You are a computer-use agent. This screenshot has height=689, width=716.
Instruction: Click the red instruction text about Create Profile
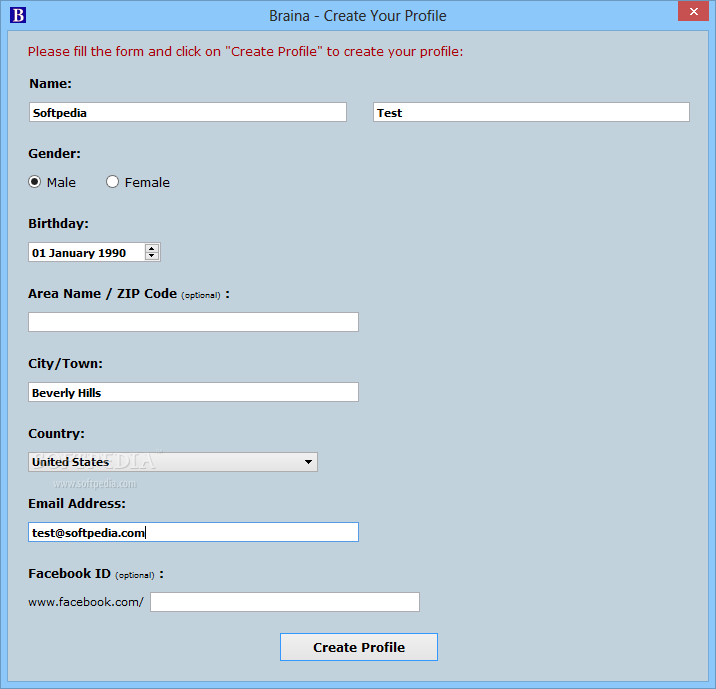point(245,52)
